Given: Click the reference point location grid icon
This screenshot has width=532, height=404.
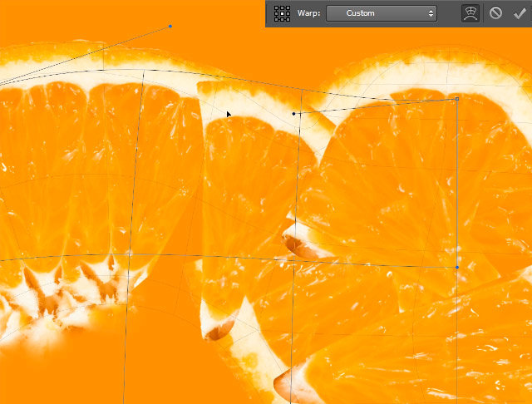Looking at the screenshot, I should pyautogui.click(x=282, y=13).
